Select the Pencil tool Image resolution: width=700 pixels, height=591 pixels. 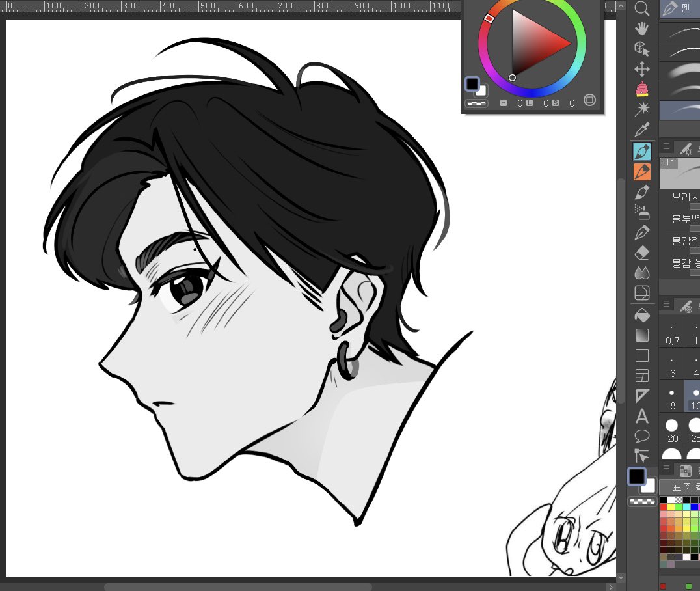pos(641,193)
